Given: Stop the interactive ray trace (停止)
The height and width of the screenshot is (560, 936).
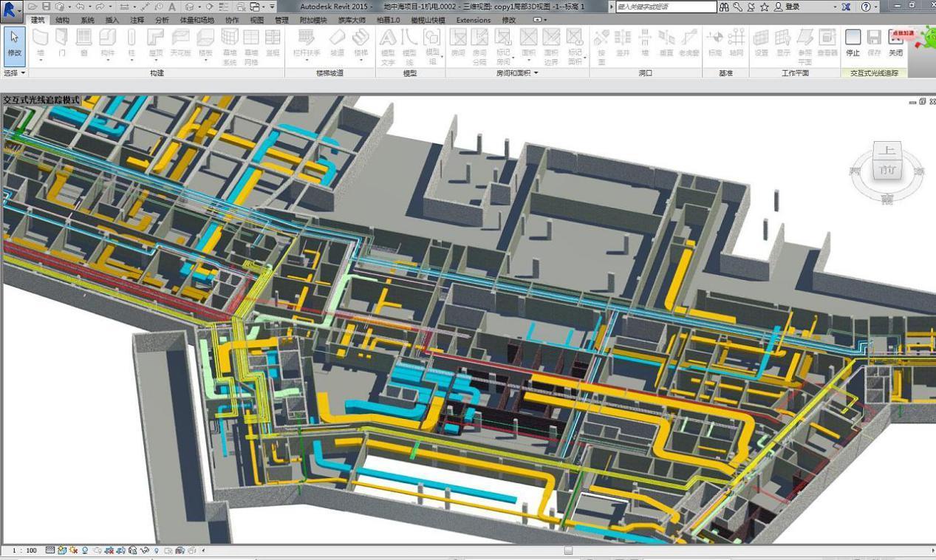Looking at the screenshot, I should (x=853, y=43).
